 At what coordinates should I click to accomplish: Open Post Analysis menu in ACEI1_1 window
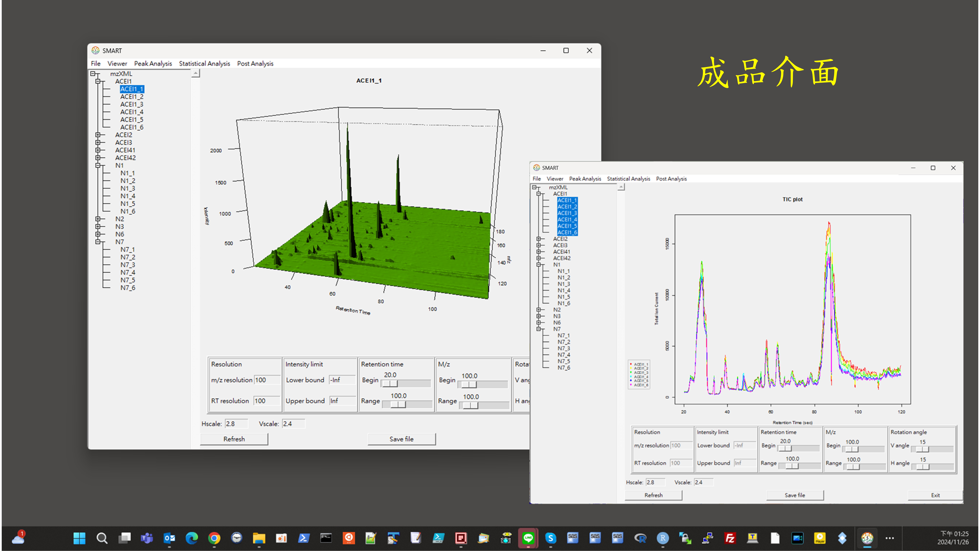coord(255,64)
